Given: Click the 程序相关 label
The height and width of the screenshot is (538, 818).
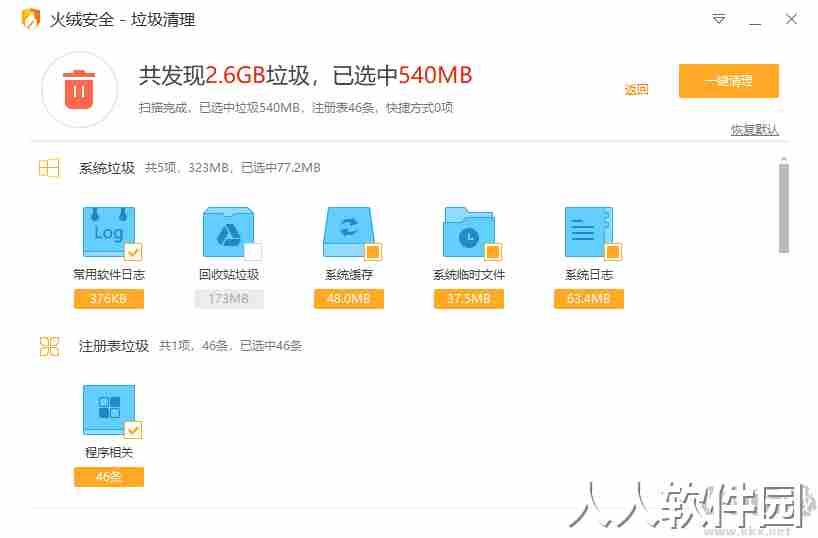Looking at the screenshot, I should (109, 452).
